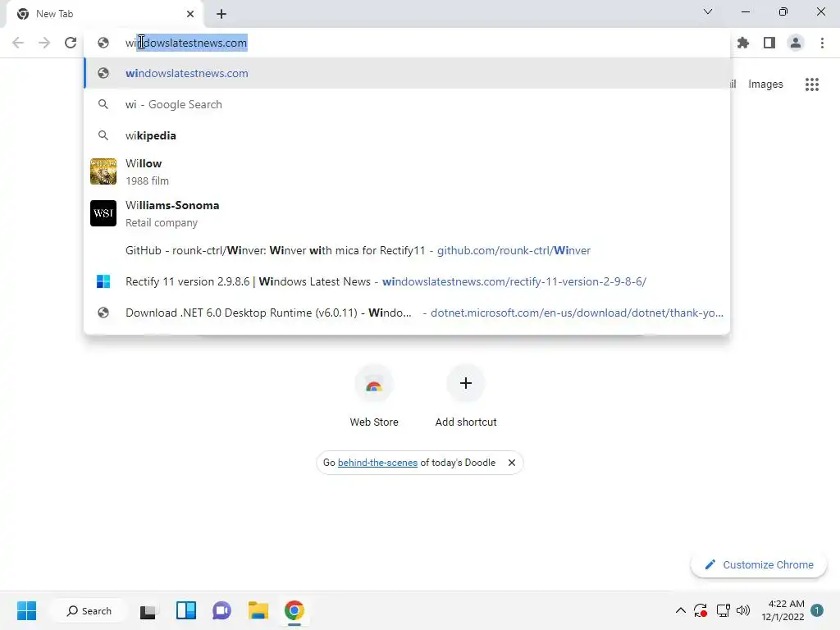Click the Willow movie poster thumbnail
The image size is (840, 630).
[103, 171]
